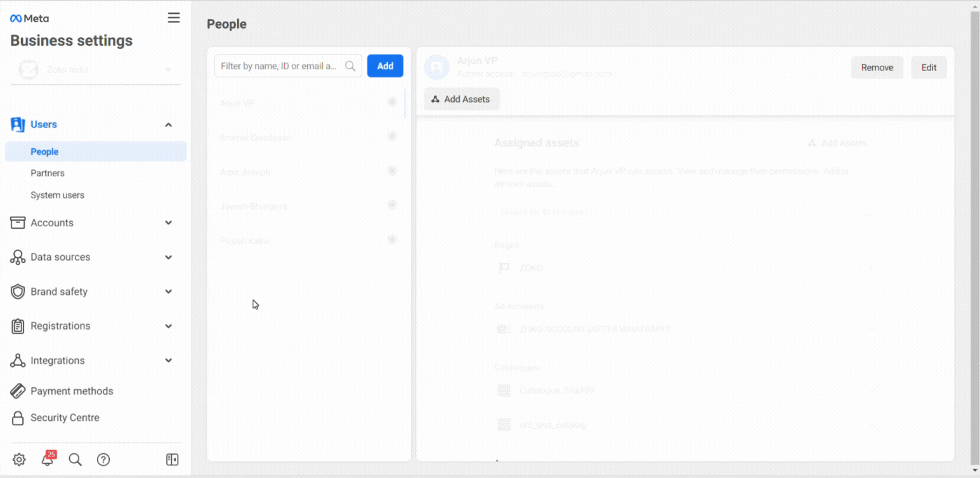Click the Edit button
Screen dimensions: 980x478
[x=929, y=68]
